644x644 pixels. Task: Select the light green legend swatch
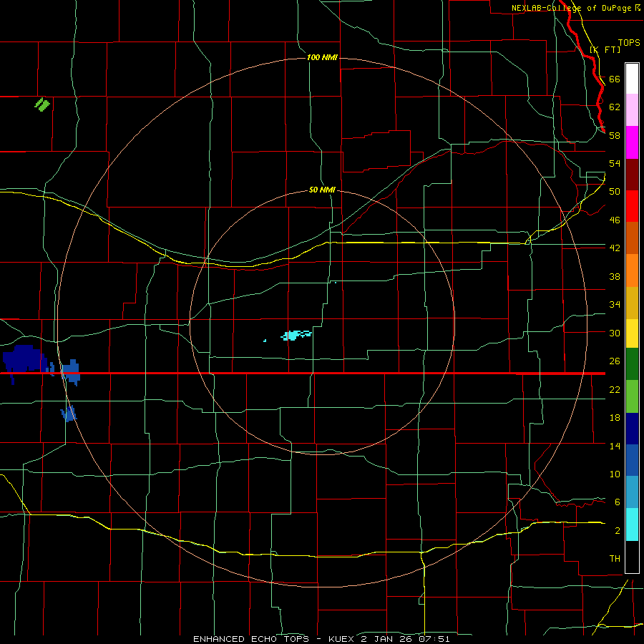click(x=632, y=396)
